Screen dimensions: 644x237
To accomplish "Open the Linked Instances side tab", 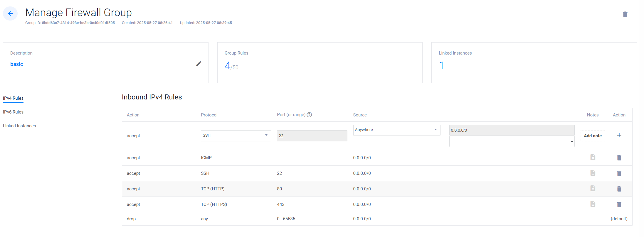I will [x=19, y=126].
